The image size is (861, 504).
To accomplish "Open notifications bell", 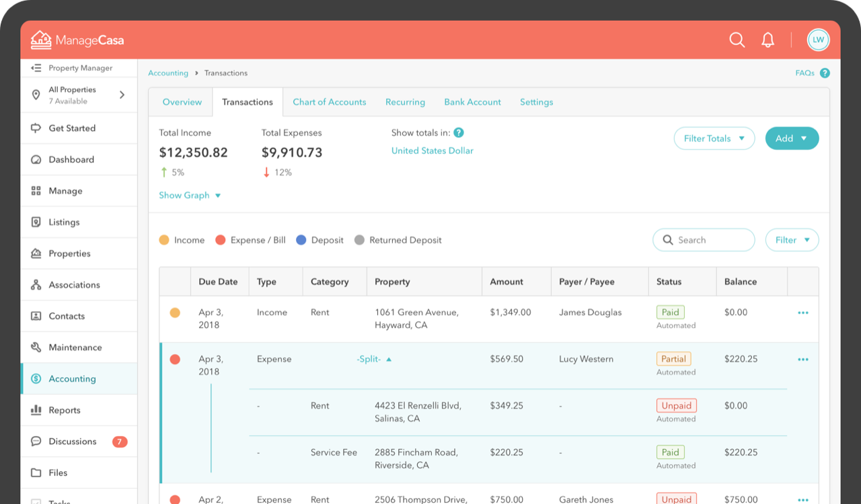I will (768, 40).
